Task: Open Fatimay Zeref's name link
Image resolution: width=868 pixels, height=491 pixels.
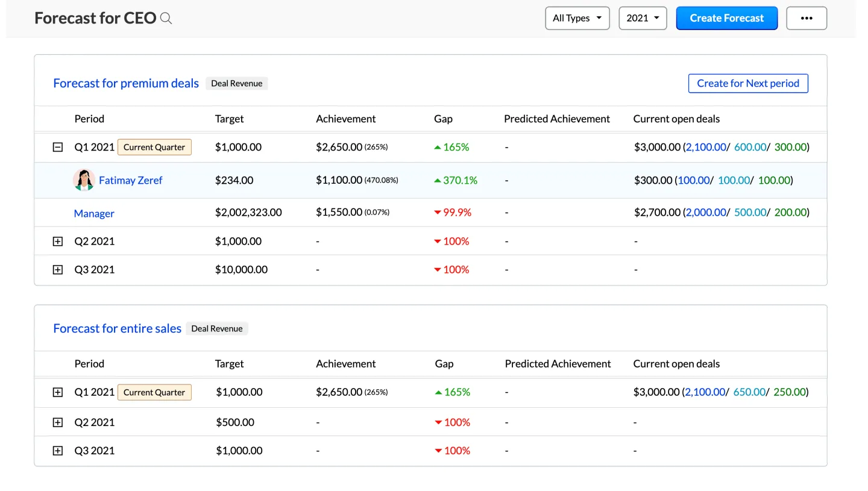Action: [130, 180]
